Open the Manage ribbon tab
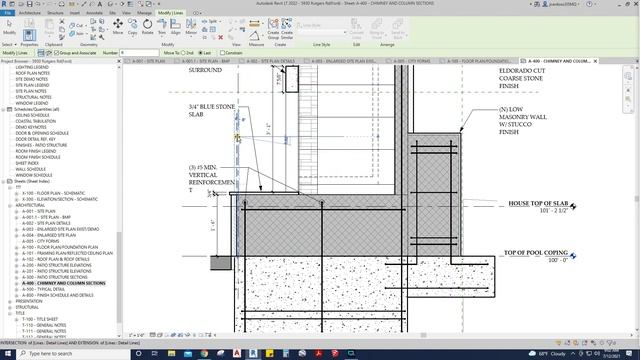Image resolution: width=640 pixels, height=360 pixels. (144, 13)
